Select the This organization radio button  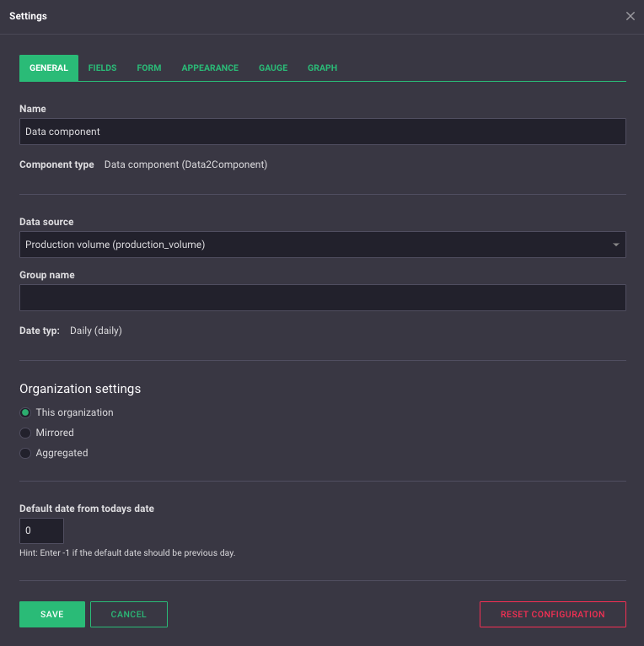pos(25,412)
